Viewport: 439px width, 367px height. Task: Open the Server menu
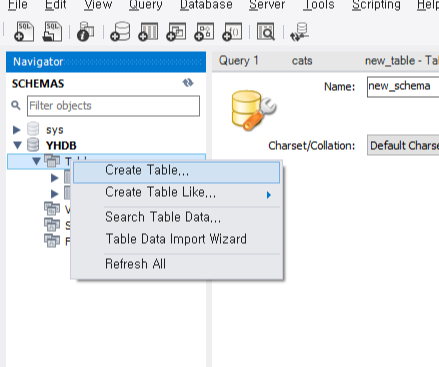[267, 5]
